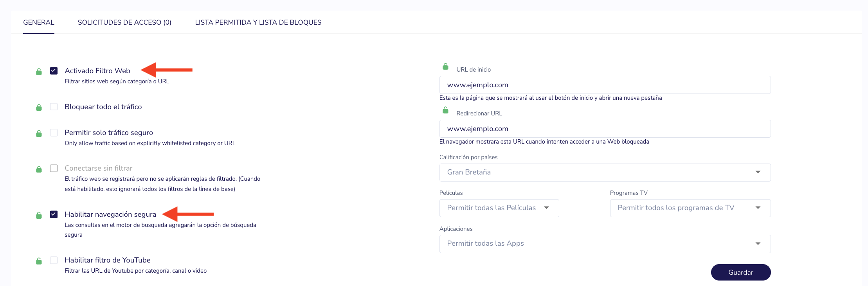
Task: Click text 'Filtrar sitios web según categoría o URL'
Action: coord(117,81)
